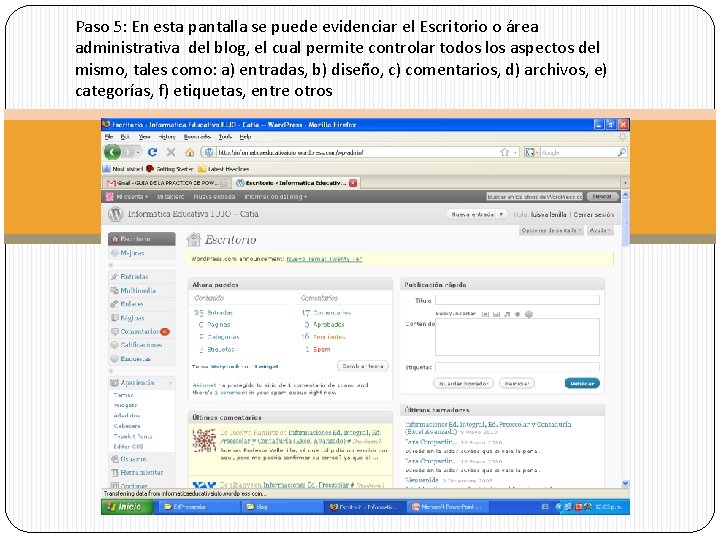
Task: Click the Latest Headlines bookmark
Action: click(224, 169)
